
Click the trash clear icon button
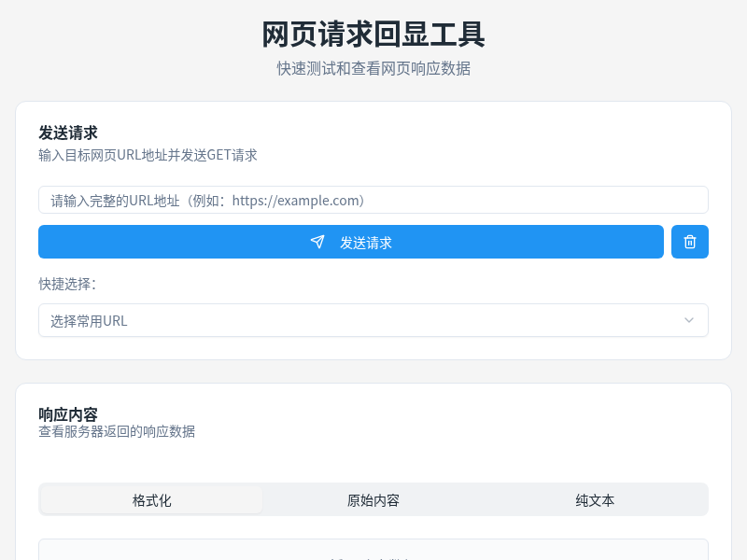[x=689, y=241]
